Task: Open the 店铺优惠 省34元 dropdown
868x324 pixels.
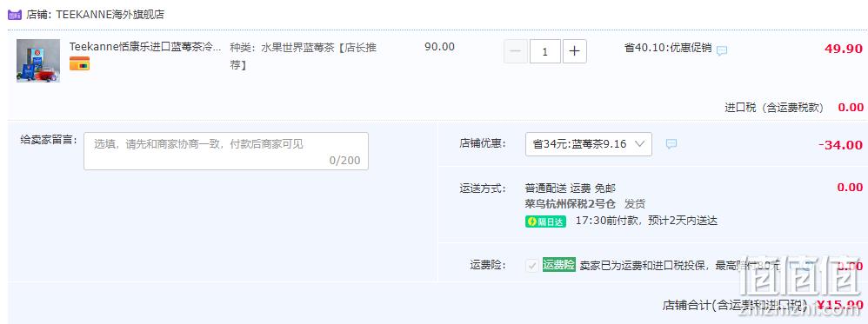Action: pyautogui.click(x=589, y=144)
